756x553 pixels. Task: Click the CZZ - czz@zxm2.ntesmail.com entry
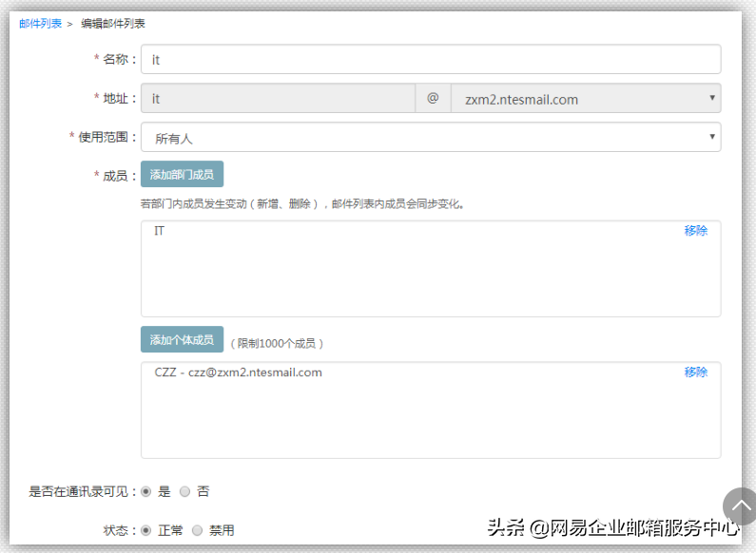pyautogui.click(x=238, y=372)
